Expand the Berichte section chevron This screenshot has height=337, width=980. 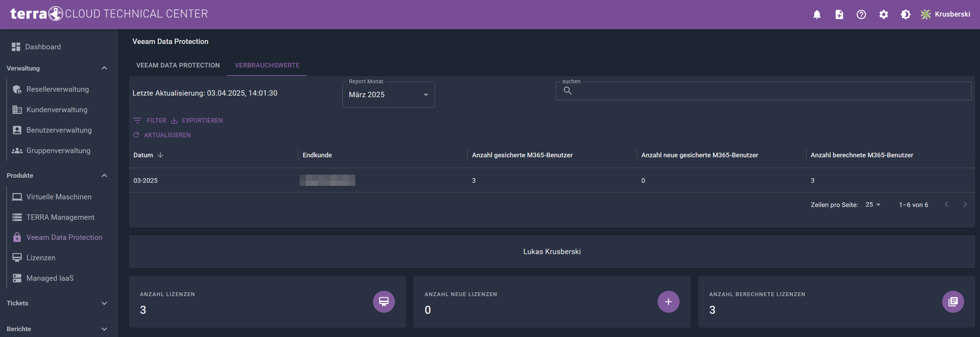[104, 329]
